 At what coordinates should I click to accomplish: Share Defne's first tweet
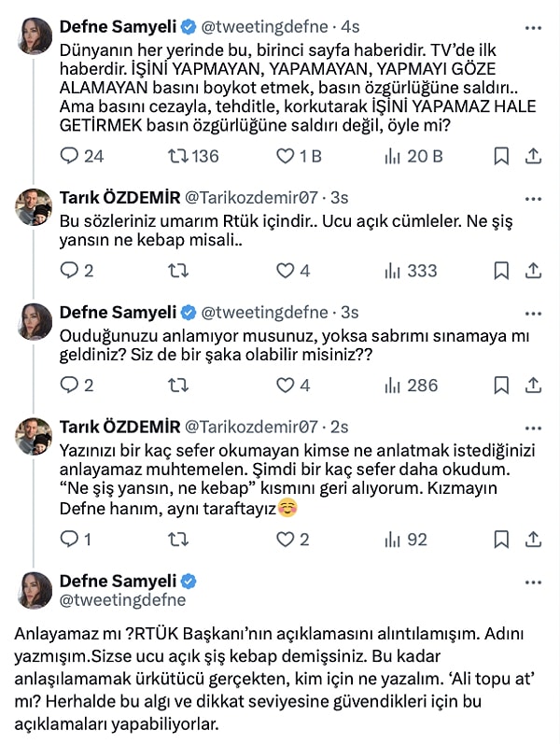[x=534, y=156]
